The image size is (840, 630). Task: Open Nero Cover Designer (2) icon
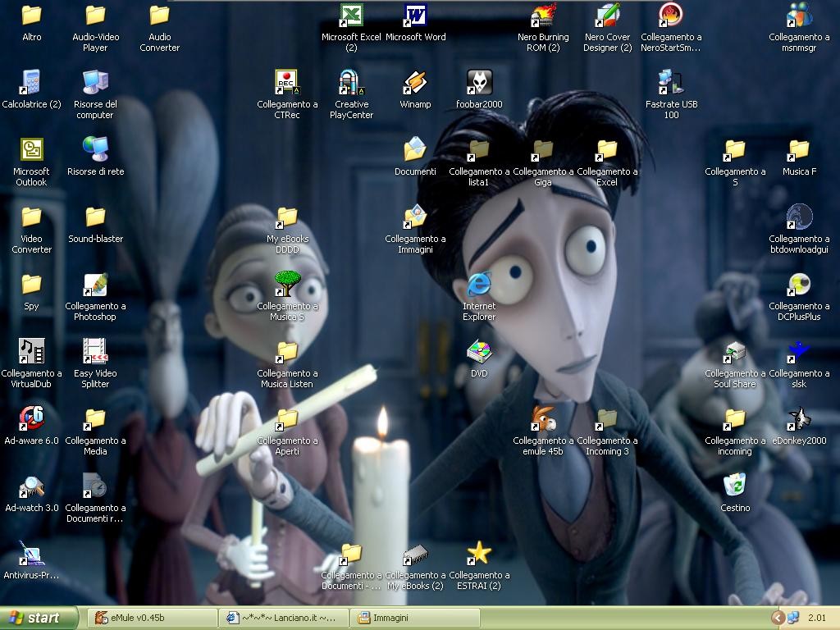pos(607,16)
